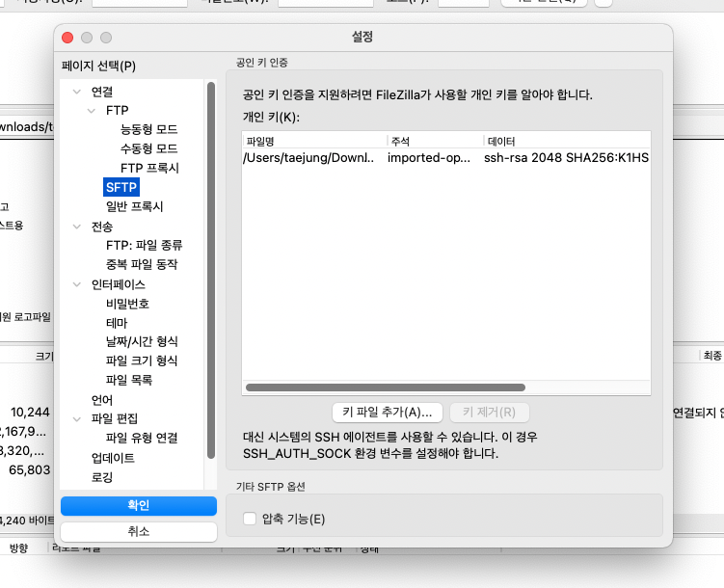Click the 키 제거(R) button

pos(490,413)
